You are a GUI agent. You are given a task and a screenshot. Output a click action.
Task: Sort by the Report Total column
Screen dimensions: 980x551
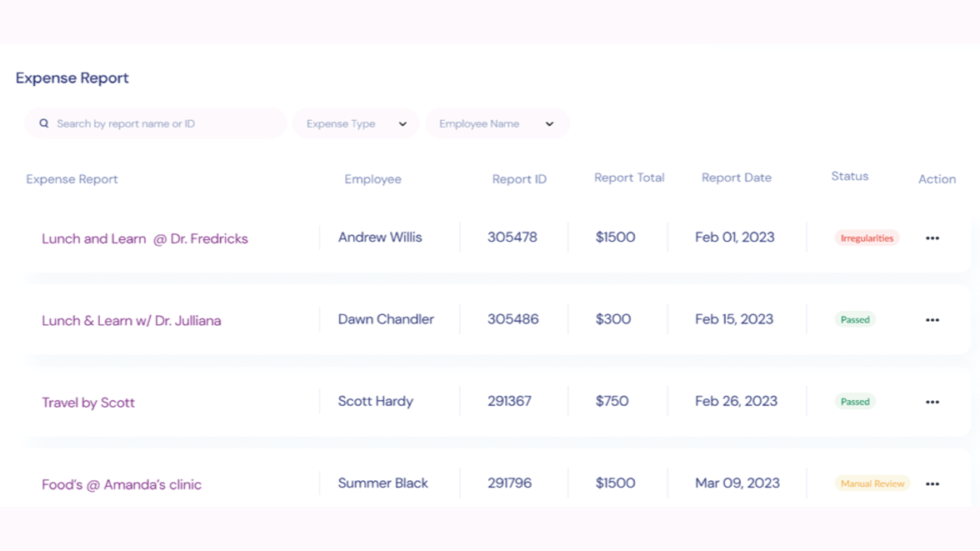[x=629, y=177]
